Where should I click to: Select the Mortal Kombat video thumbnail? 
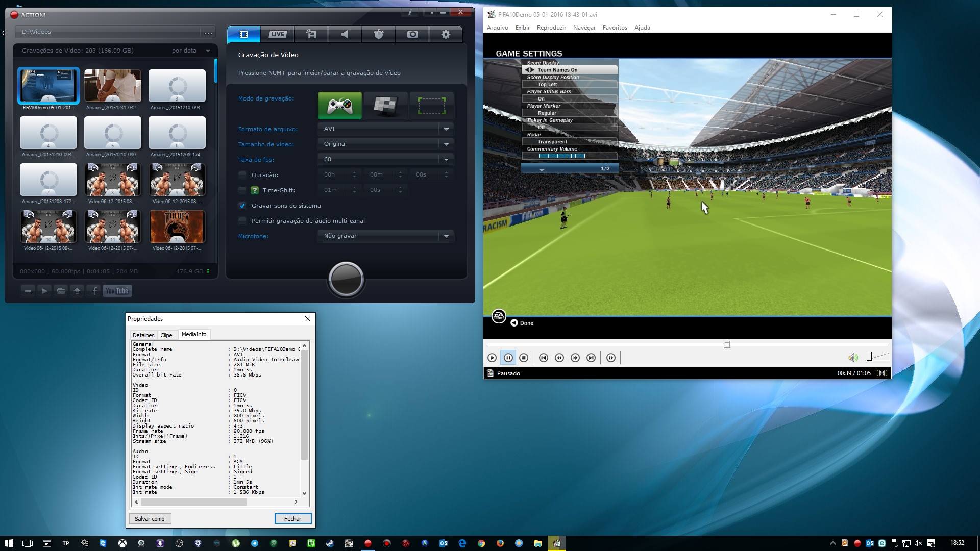177,227
